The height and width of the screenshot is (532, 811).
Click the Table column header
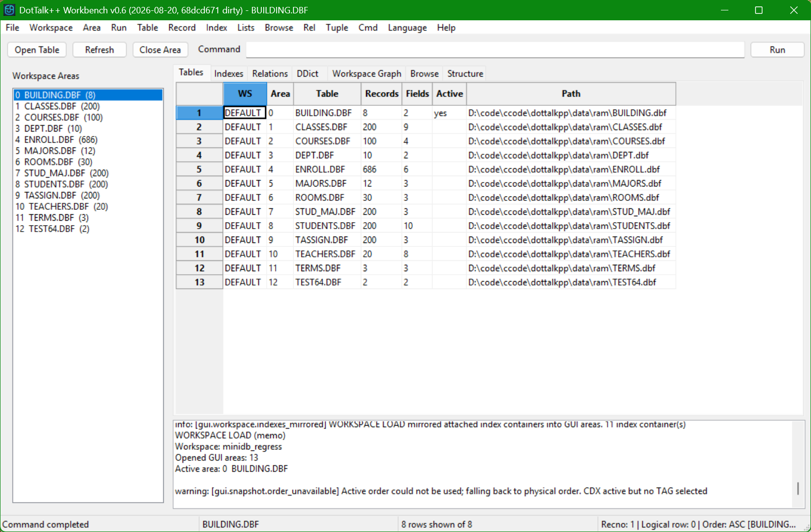[327, 94]
